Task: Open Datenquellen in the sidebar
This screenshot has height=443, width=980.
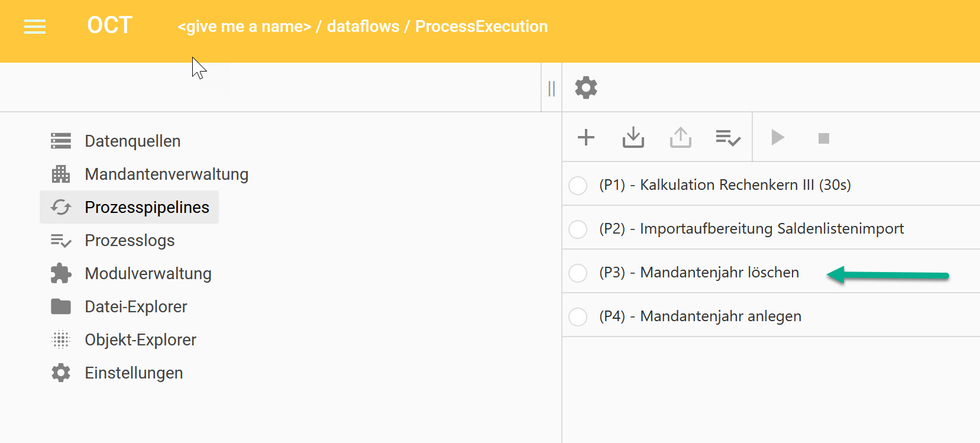Action: 132,141
